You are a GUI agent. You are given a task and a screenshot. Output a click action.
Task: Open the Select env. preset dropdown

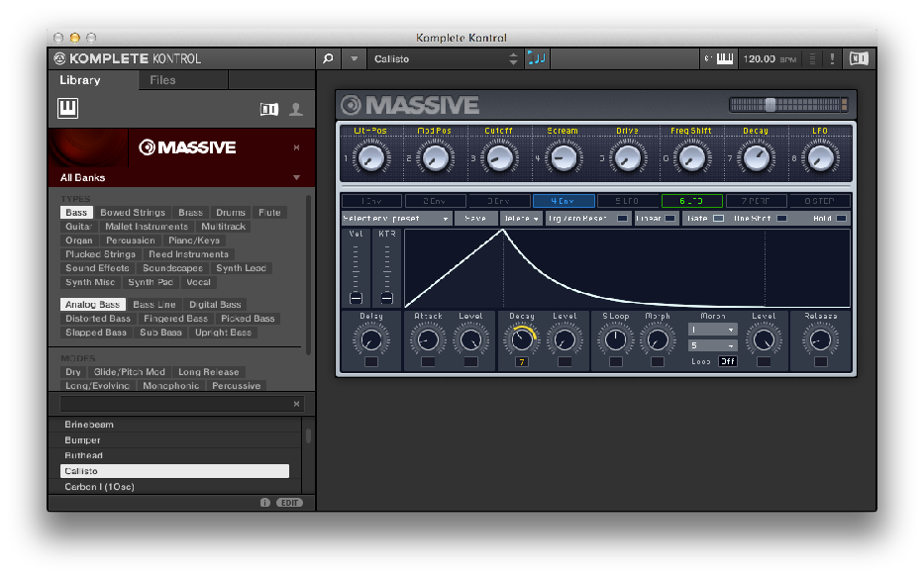pyautogui.click(x=396, y=219)
